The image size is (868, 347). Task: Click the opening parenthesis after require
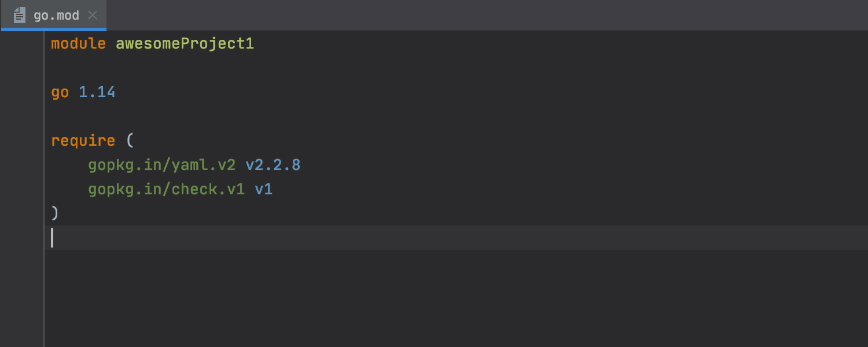129,141
